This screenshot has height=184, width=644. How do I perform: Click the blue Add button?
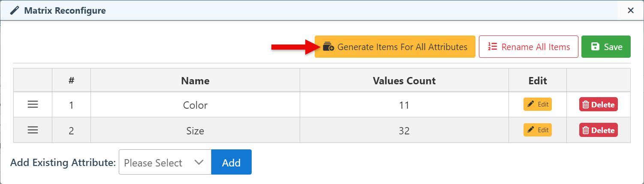[231, 163]
